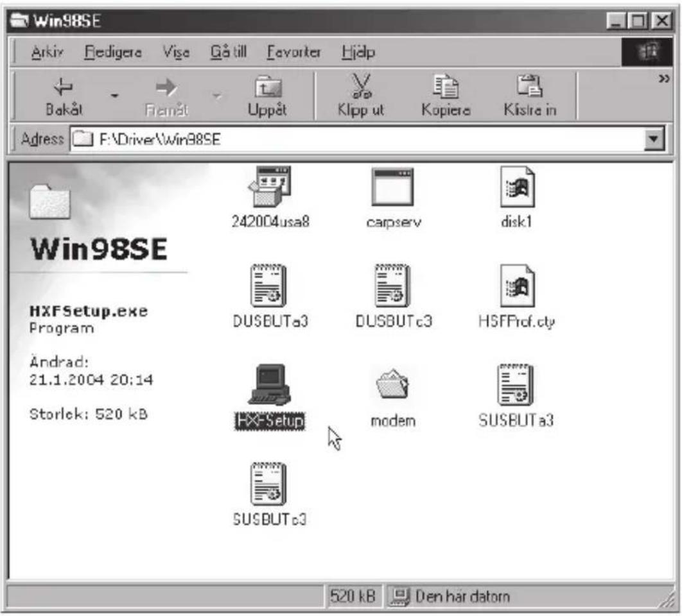Maximize the Win98SE window
This screenshot has width=682, height=616.
pyautogui.click(x=638, y=21)
